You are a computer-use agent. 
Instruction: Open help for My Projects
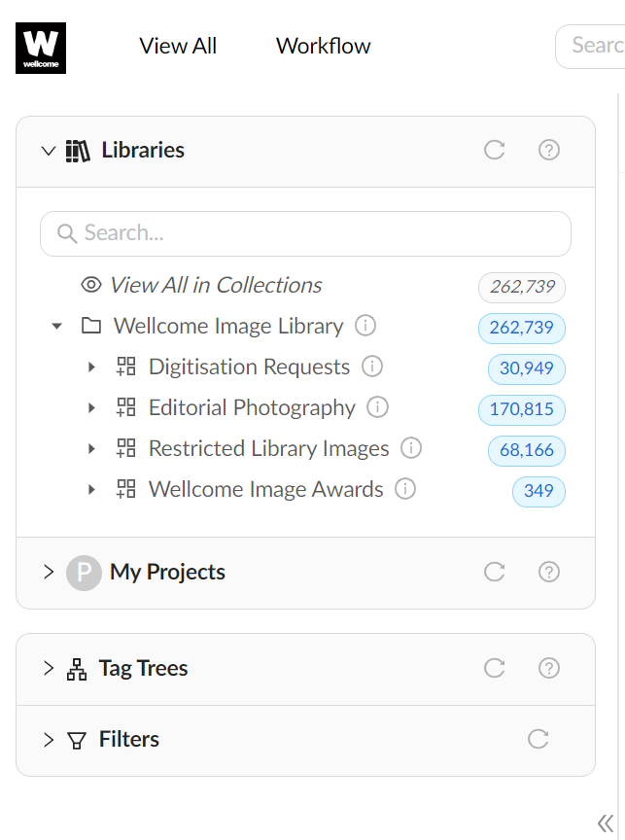click(x=549, y=572)
